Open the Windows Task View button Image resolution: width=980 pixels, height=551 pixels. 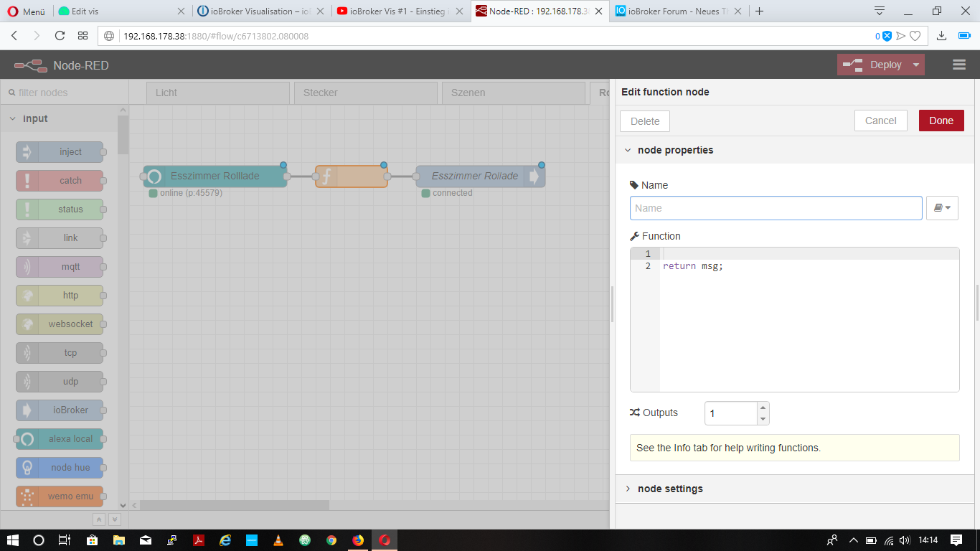(x=65, y=540)
